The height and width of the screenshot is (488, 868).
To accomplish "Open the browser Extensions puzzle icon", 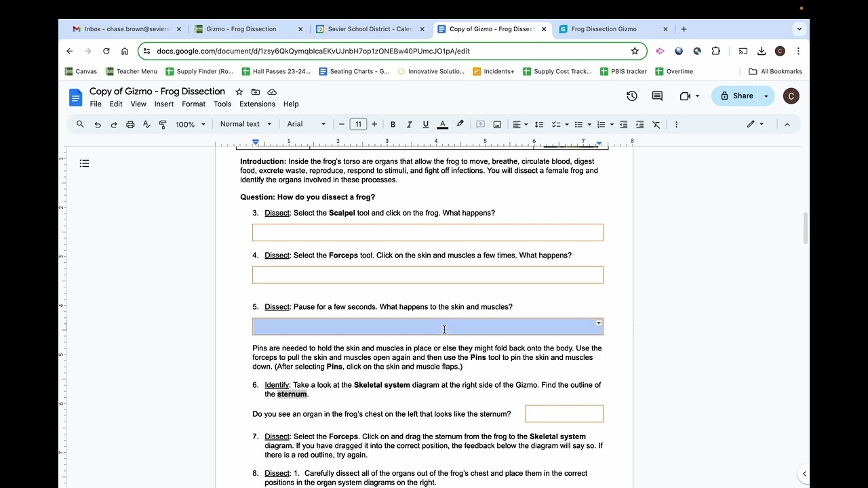I will click(x=715, y=51).
